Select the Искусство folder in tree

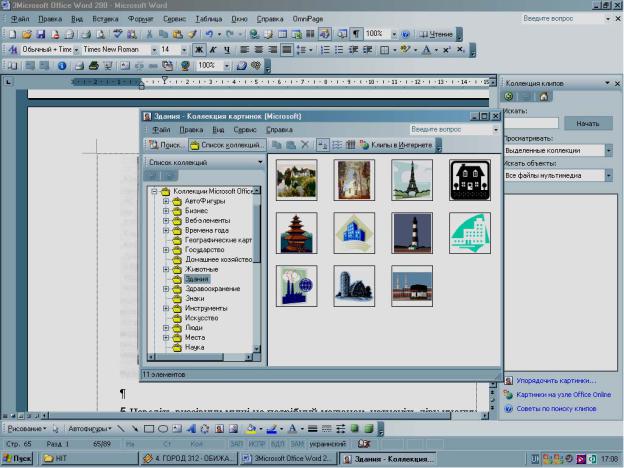pos(201,318)
